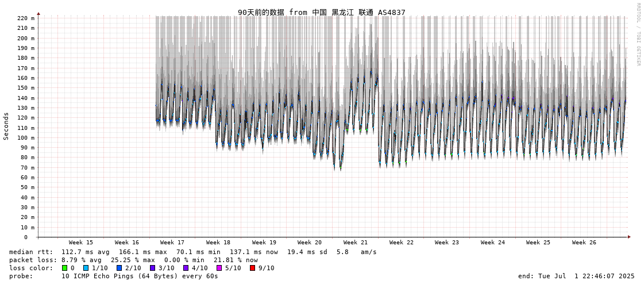Click the light blue 1/10 loss swatch

pyautogui.click(x=86, y=268)
